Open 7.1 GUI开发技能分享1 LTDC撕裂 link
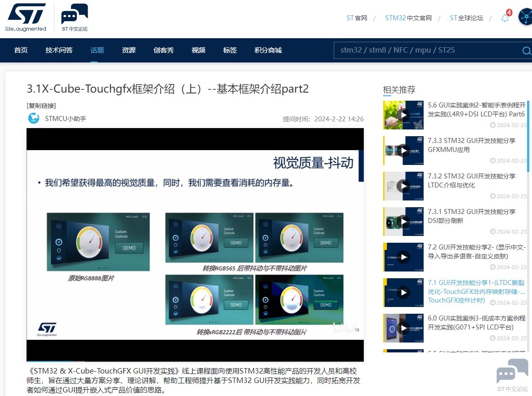 (x=476, y=292)
